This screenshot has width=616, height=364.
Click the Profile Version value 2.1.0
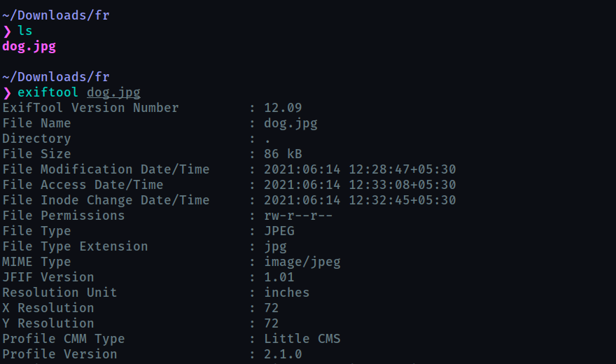pyautogui.click(x=283, y=354)
